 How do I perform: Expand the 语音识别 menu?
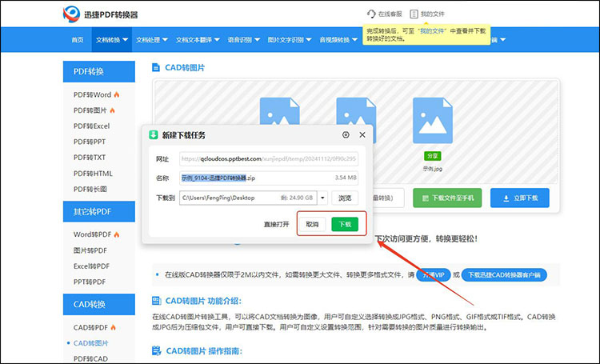pos(244,40)
